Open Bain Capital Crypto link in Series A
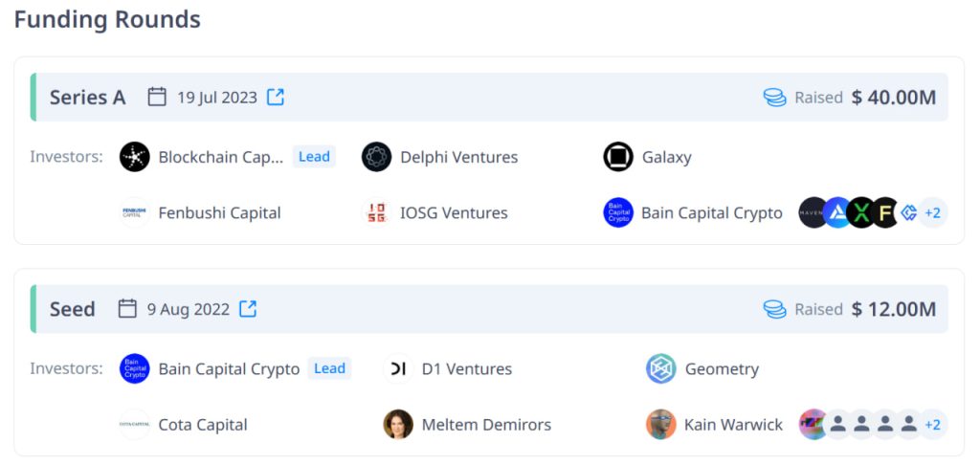Image resolution: width=980 pixels, height=465 pixels. [x=712, y=213]
